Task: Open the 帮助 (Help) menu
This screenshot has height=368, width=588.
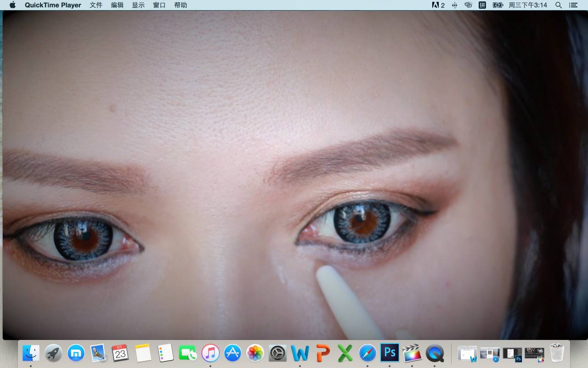Action: 181,5
